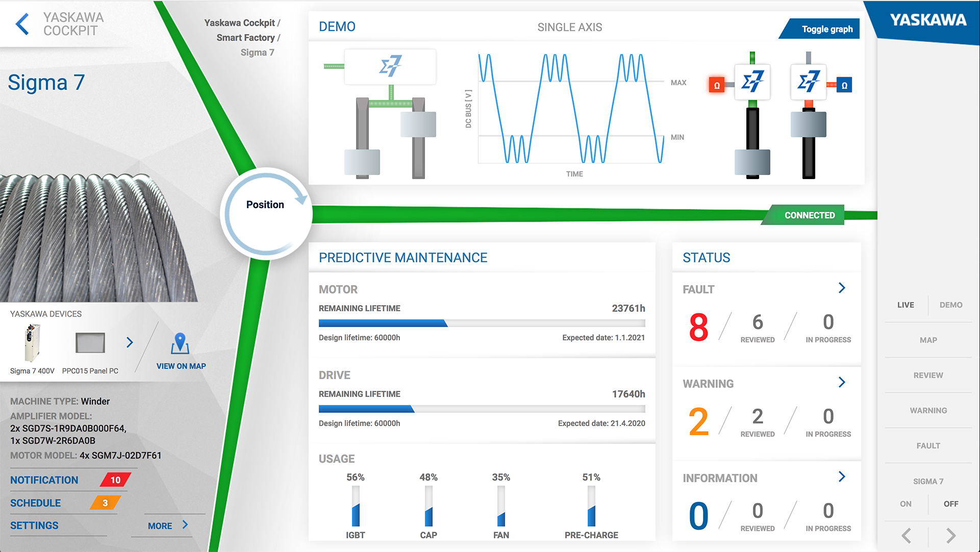
Task: Click the Sigma 7 page title
Action: [46, 83]
